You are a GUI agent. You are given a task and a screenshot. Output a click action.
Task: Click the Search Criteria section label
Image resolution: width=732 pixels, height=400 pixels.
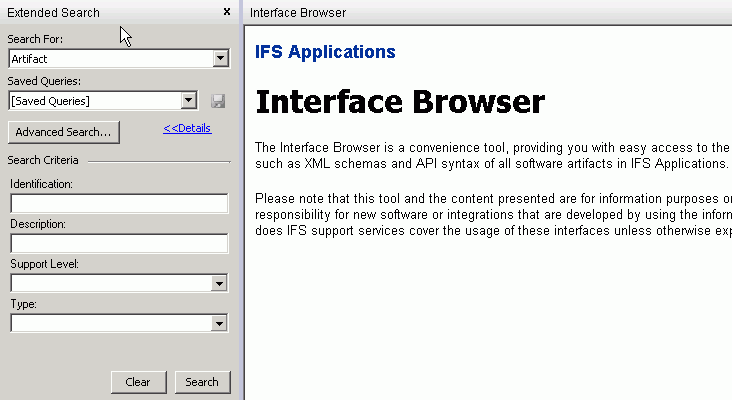43,160
